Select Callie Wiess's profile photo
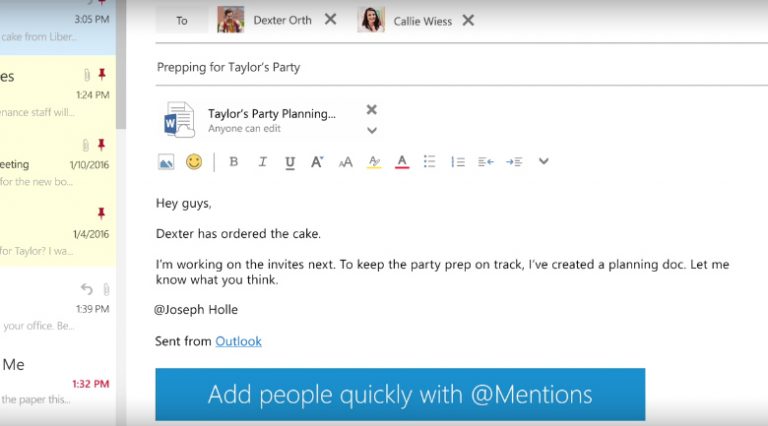The height and width of the screenshot is (426, 768). point(371,20)
